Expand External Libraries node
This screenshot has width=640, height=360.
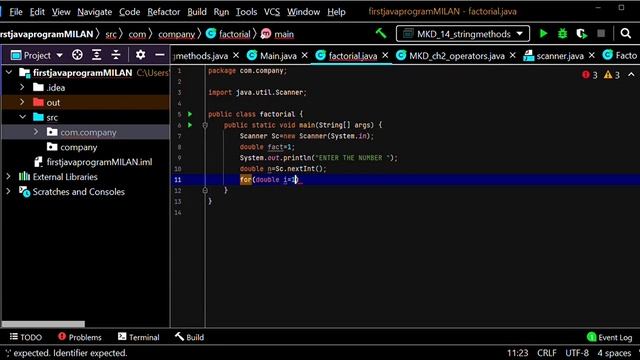pyautogui.click(x=8, y=176)
